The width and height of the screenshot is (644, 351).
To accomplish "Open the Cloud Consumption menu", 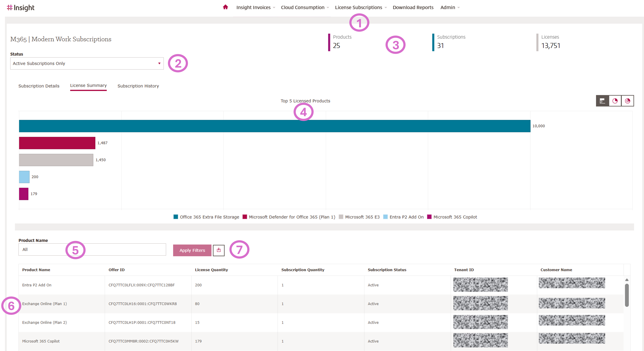I will click(x=305, y=7).
